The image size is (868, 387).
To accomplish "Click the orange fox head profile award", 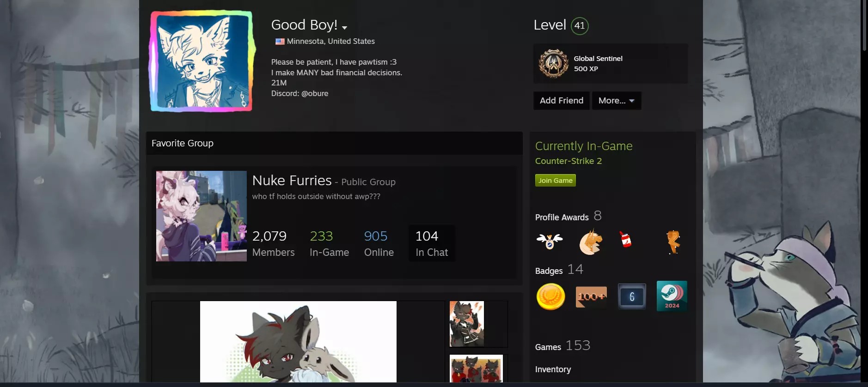I will 591,242.
